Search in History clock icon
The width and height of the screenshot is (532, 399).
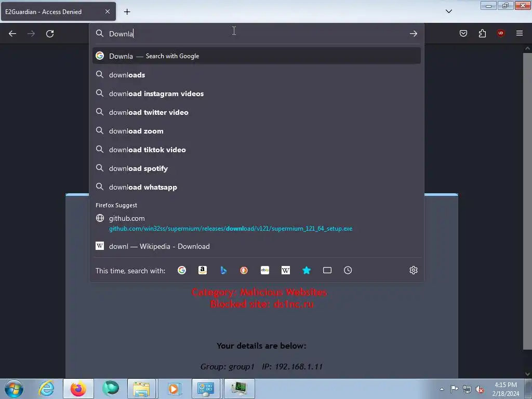tap(348, 270)
